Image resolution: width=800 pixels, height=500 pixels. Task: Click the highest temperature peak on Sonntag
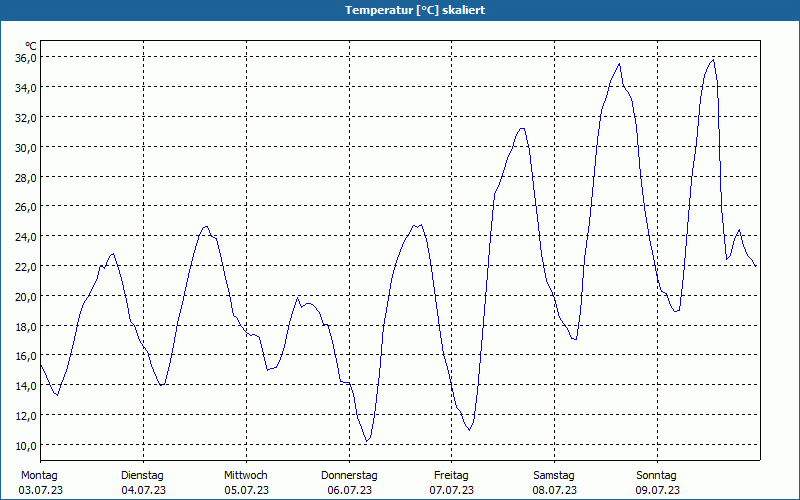713,60
